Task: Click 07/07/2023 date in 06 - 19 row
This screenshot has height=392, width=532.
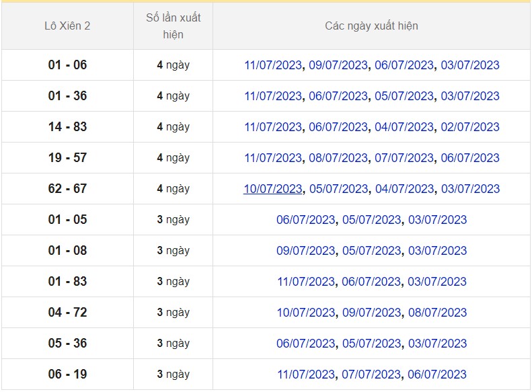Action: point(371,375)
